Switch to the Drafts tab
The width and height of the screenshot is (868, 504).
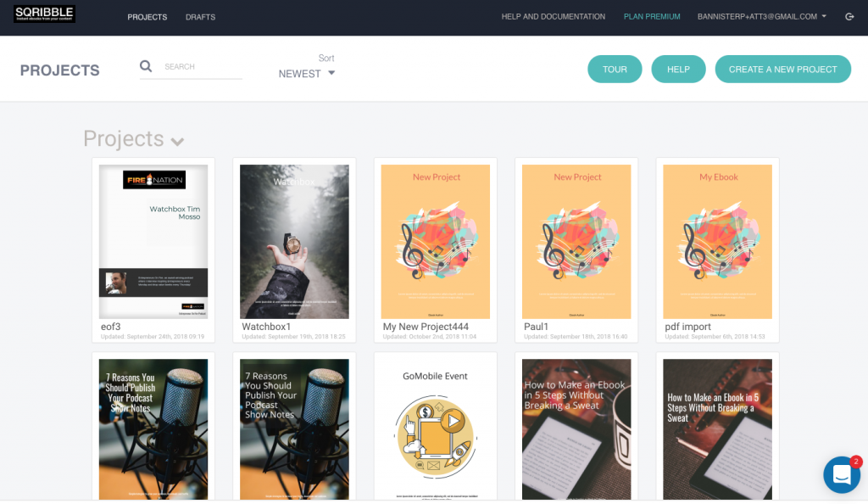[x=200, y=17]
